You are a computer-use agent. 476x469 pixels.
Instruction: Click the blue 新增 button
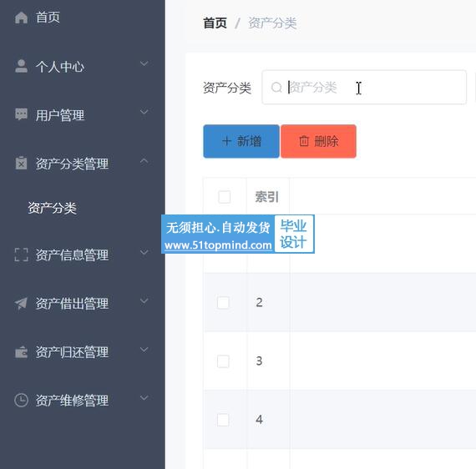[241, 141]
